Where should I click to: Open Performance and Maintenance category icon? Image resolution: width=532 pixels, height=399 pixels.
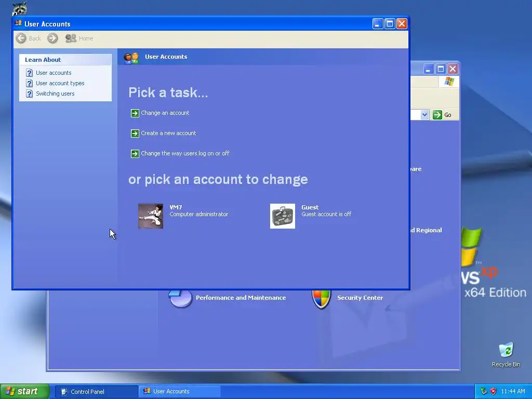[x=180, y=299]
